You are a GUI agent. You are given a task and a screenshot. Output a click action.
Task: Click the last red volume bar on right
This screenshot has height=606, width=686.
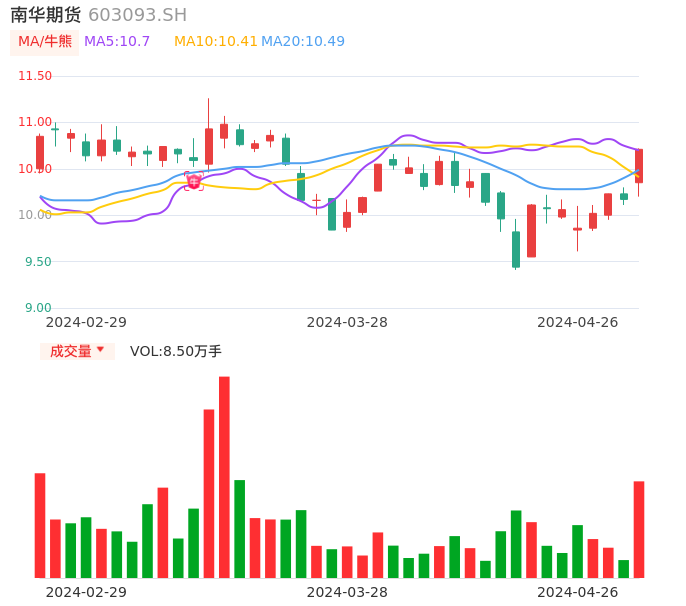638,529
